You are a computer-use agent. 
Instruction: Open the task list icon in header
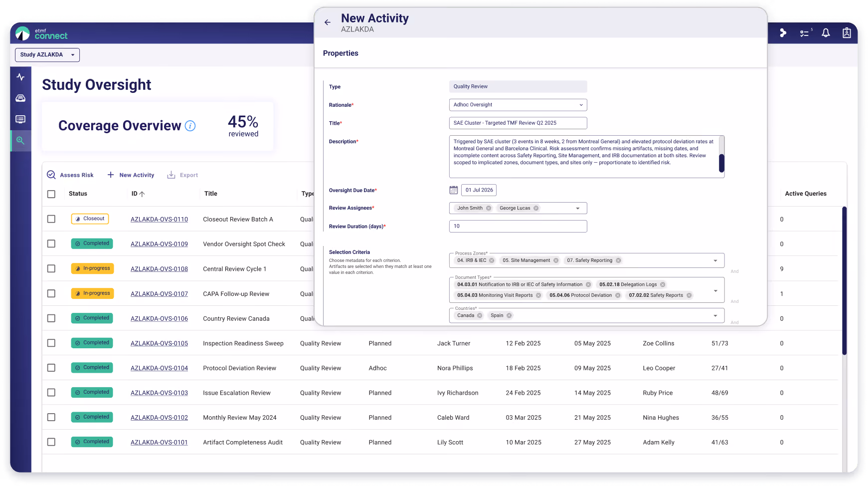806,33
